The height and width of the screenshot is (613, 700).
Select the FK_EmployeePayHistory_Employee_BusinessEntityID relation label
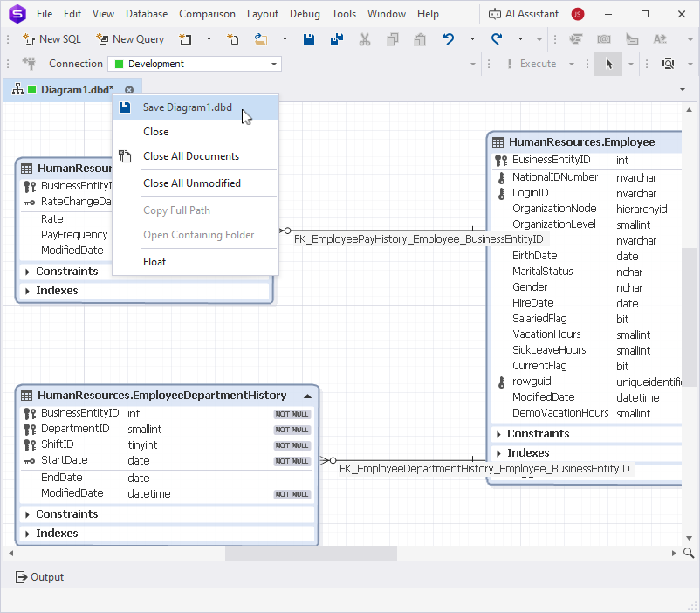pyautogui.click(x=419, y=239)
